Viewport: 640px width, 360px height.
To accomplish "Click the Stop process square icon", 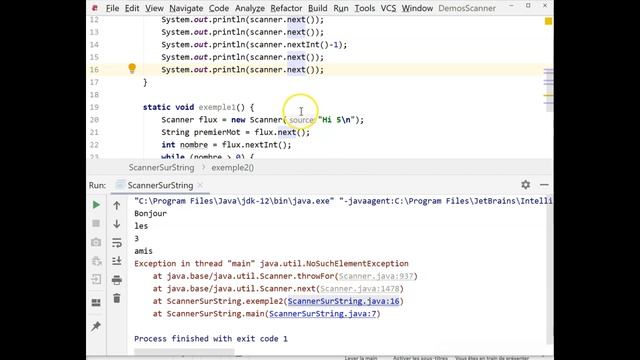I will (x=96, y=223).
